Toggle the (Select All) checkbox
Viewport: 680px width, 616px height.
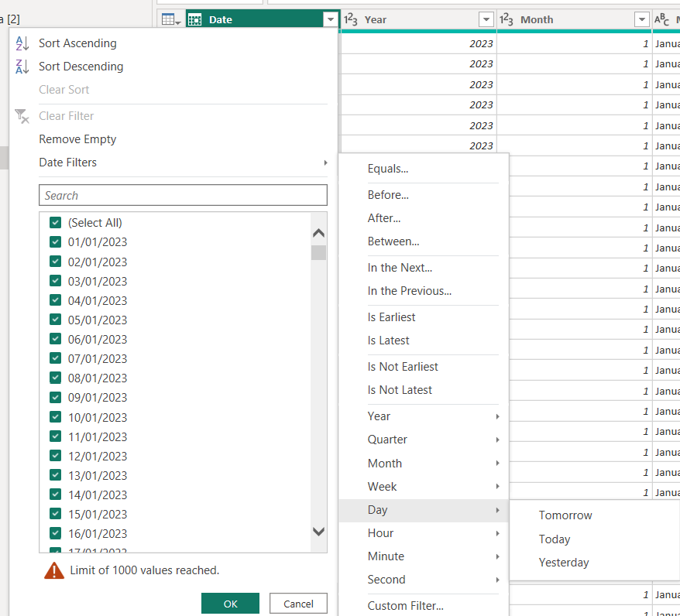tap(56, 223)
